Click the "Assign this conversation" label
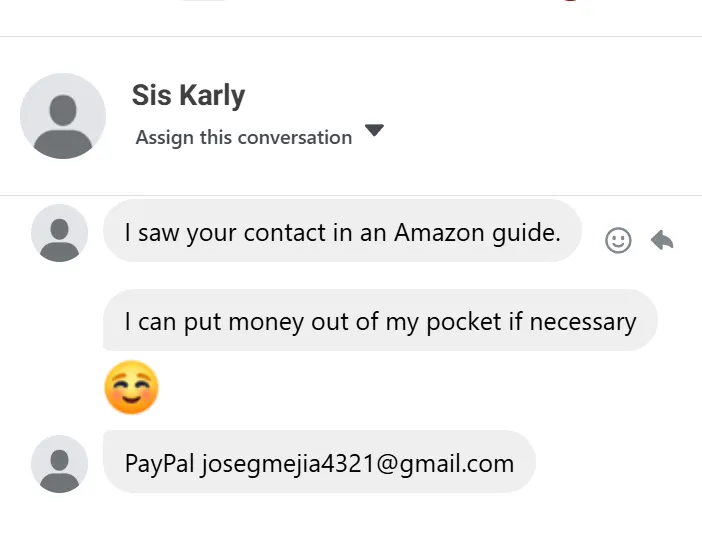 [x=243, y=138]
